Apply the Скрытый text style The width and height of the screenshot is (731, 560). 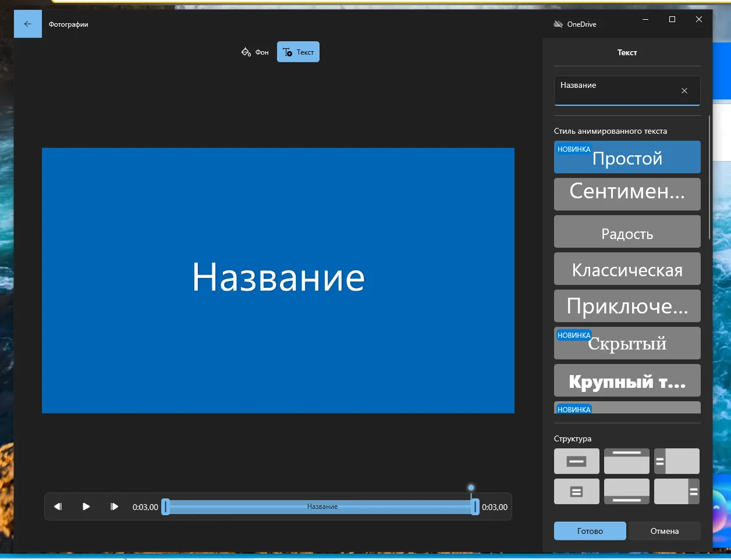(627, 343)
